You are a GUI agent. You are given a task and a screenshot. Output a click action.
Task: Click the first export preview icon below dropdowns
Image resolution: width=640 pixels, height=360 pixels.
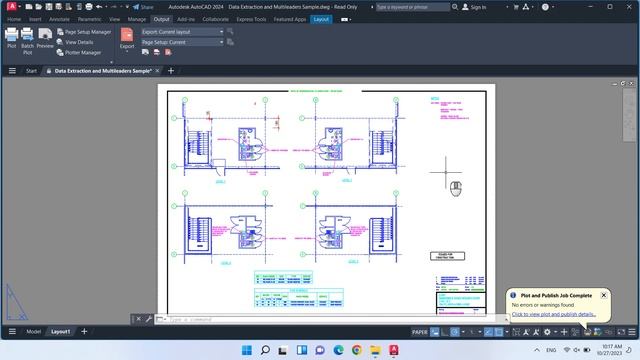145,52
